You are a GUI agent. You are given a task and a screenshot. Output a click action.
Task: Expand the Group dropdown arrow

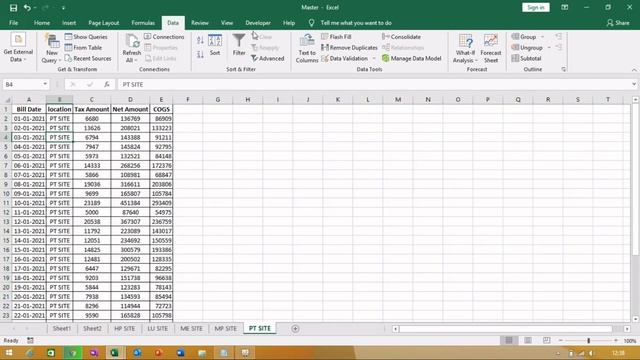(x=542, y=37)
